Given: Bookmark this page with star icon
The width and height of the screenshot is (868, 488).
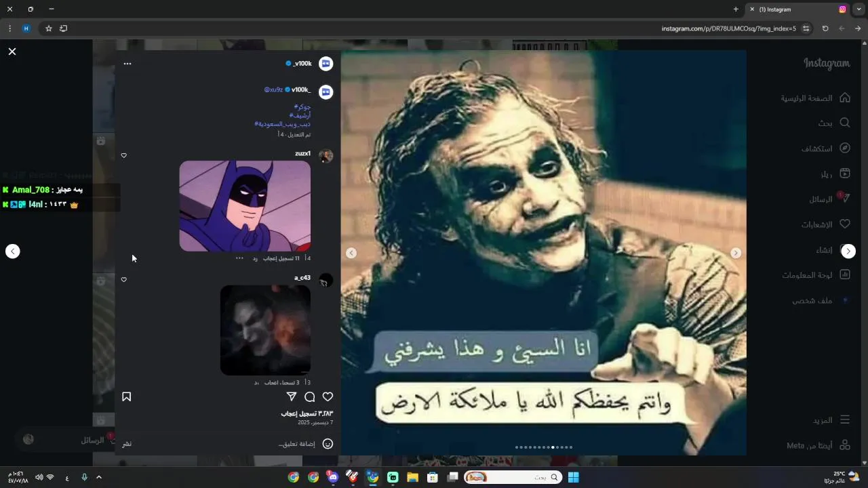Looking at the screenshot, I should pos(48,28).
